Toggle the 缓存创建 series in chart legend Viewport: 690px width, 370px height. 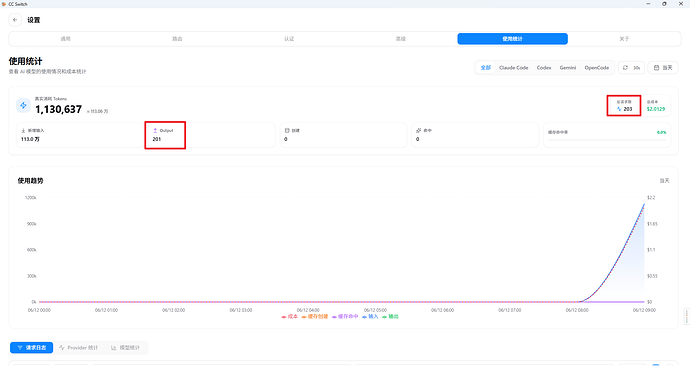click(315, 316)
